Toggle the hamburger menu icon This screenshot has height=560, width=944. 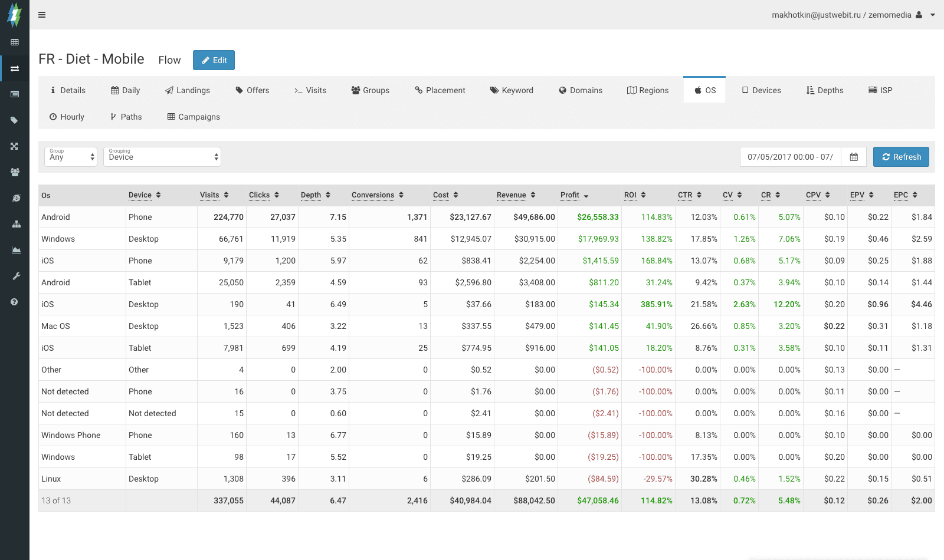(42, 15)
